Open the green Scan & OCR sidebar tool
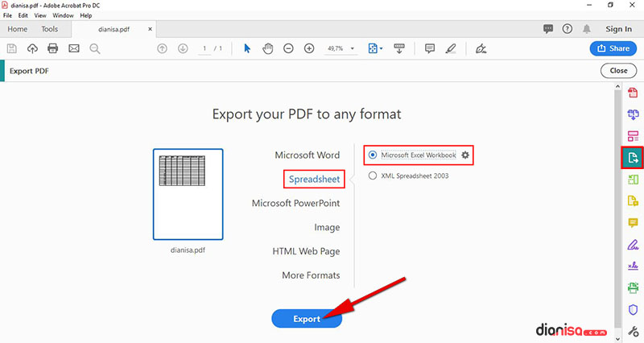Screen dimensions: 644x343 pyautogui.click(x=633, y=179)
